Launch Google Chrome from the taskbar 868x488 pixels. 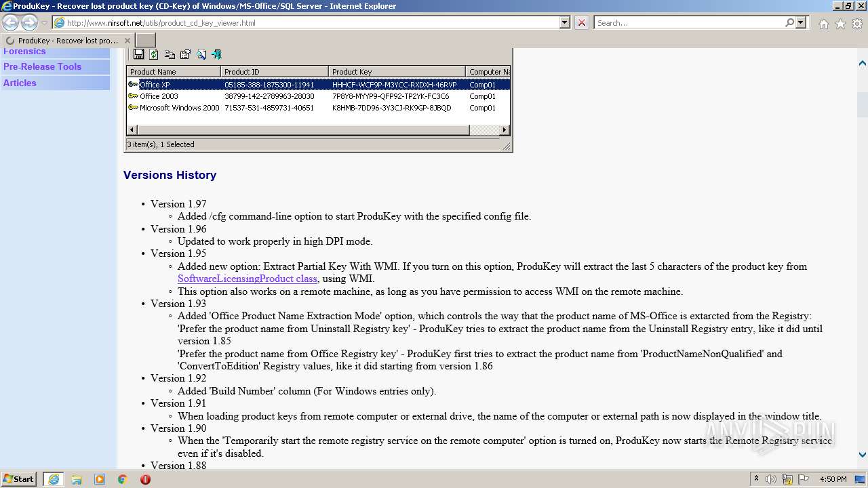click(122, 479)
